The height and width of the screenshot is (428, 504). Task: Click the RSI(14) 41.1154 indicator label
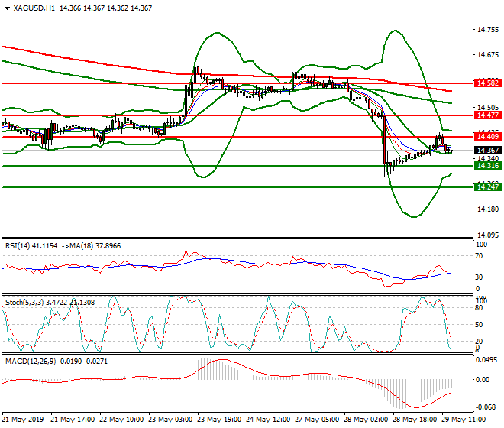click(31, 246)
